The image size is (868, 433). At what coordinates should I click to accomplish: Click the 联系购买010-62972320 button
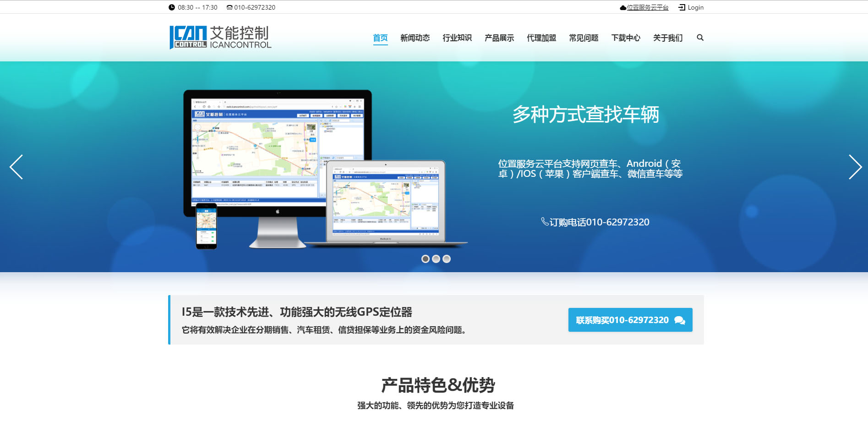click(x=630, y=320)
